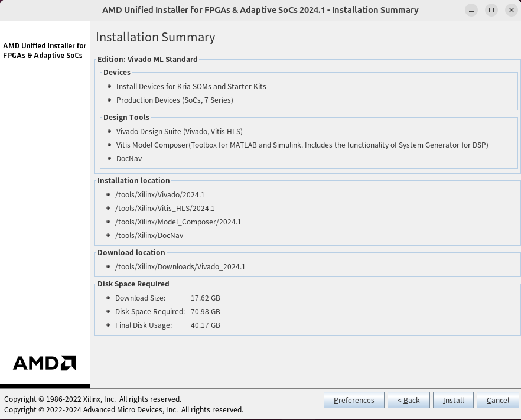Image resolution: width=521 pixels, height=420 pixels.
Task: Click the /tools/Xilinx/Vivado/2024.1 install path
Action: (x=159, y=194)
